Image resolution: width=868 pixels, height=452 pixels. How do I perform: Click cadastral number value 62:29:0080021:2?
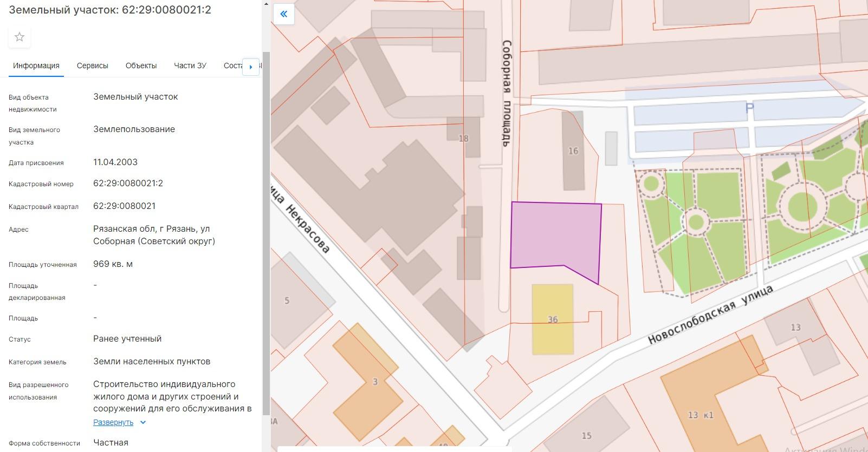point(128,184)
